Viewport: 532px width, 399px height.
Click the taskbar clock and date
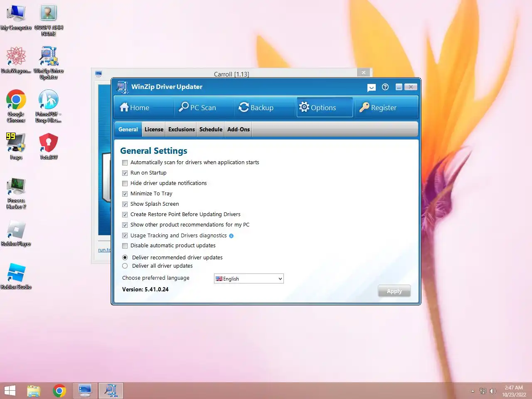click(x=514, y=391)
